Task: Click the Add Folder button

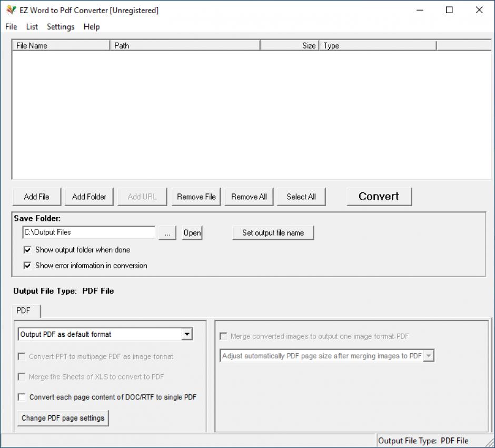Action: click(x=89, y=197)
